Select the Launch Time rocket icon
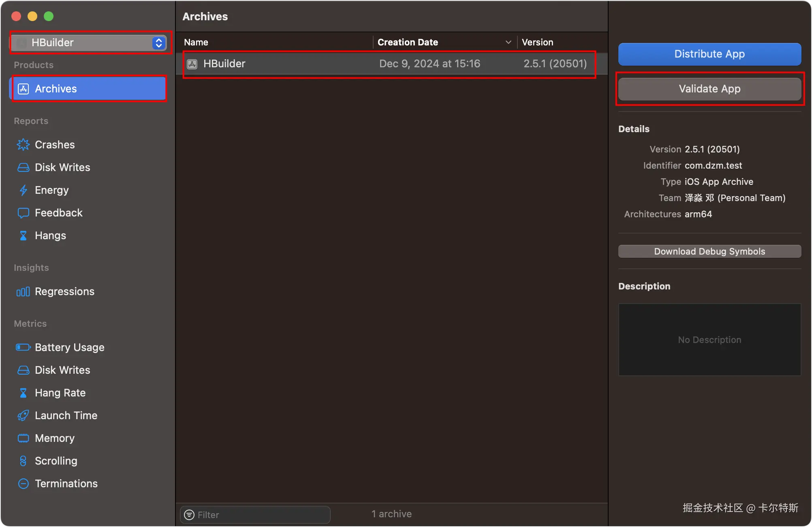This screenshot has width=812, height=527. [23, 416]
